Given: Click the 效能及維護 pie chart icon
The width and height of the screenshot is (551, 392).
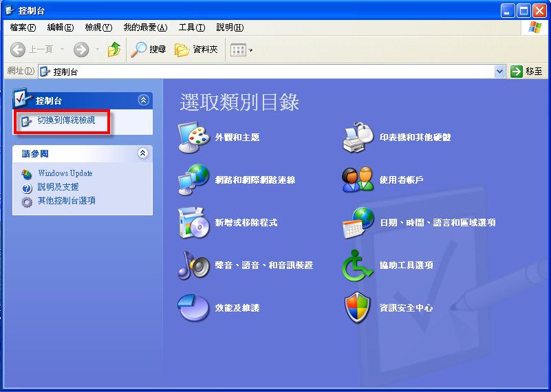Looking at the screenshot, I should click(193, 308).
